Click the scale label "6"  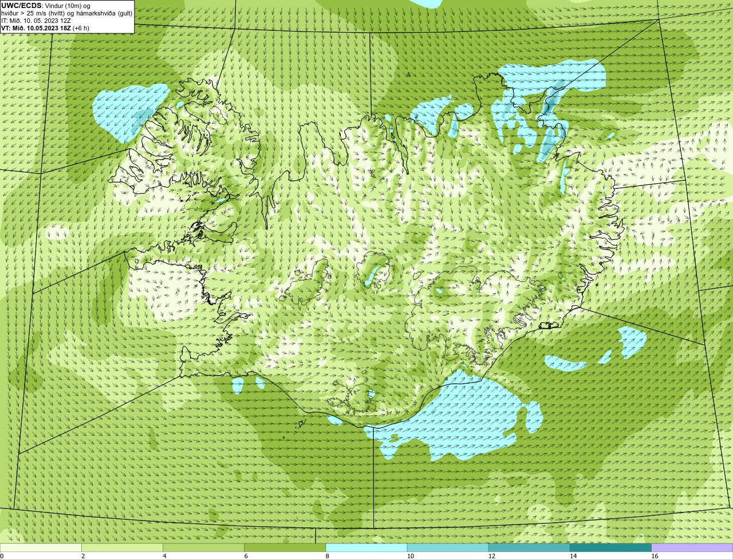point(246,556)
